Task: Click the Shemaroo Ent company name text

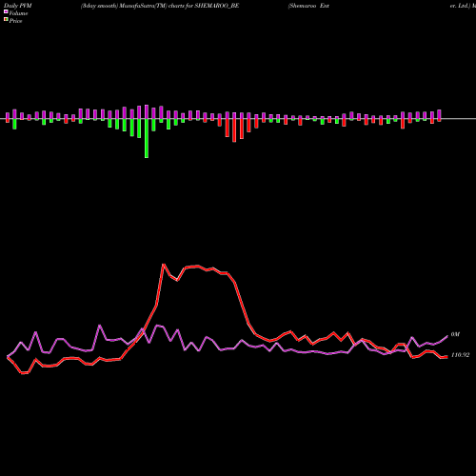Action: pos(308,6)
